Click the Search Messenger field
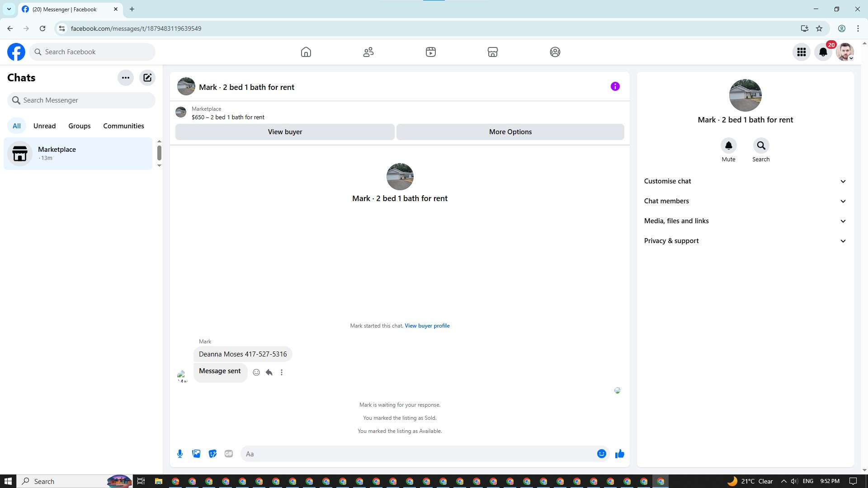The height and width of the screenshot is (488, 868). (x=81, y=100)
